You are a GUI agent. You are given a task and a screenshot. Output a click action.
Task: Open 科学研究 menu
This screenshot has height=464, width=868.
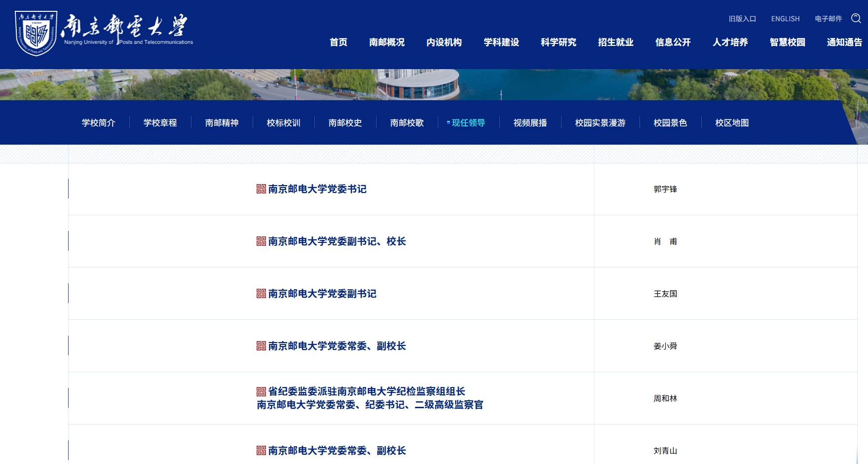click(559, 42)
